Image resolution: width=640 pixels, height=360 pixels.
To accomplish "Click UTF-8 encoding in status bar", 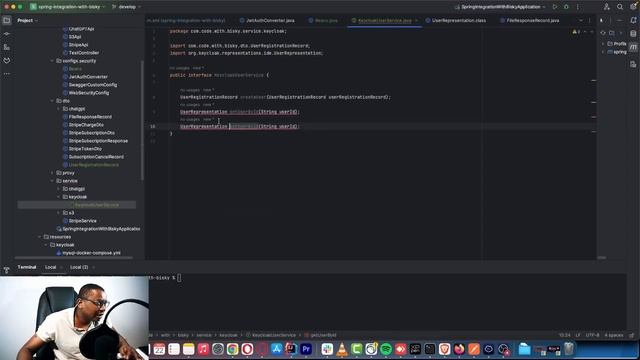I will (x=592, y=336).
